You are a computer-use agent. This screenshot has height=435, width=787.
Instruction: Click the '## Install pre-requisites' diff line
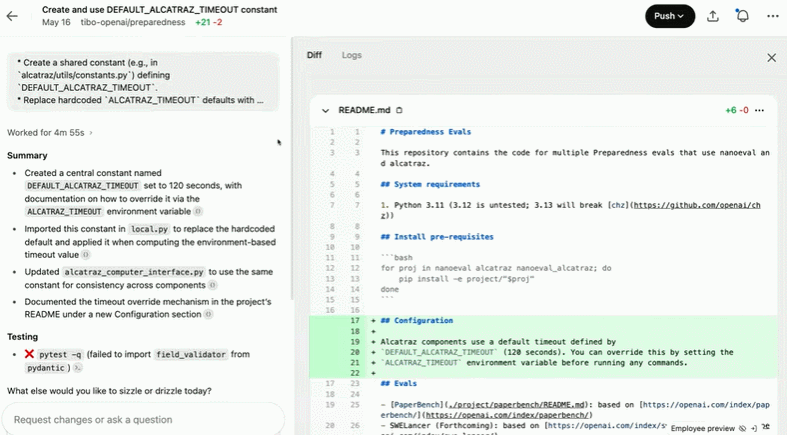click(437, 237)
